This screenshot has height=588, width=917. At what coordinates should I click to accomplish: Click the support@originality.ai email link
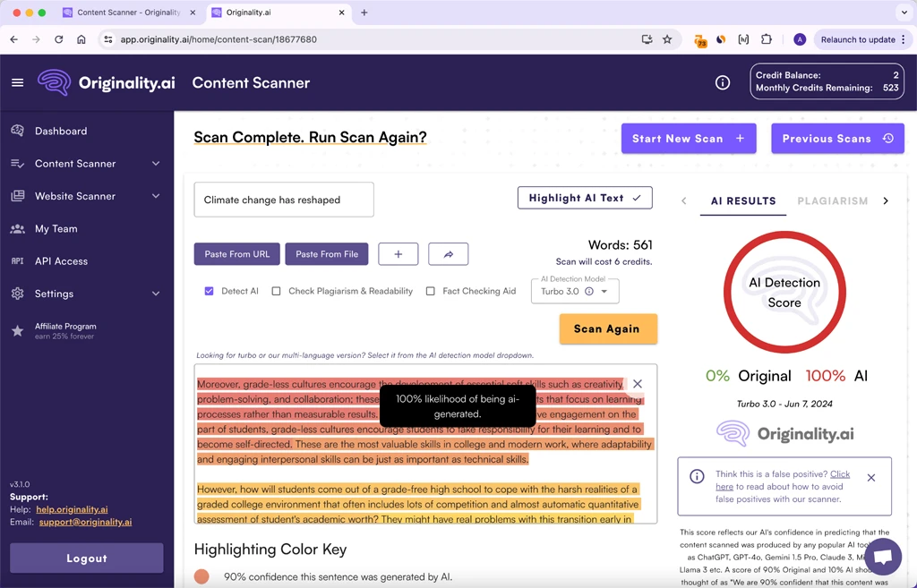coord(85,522)
